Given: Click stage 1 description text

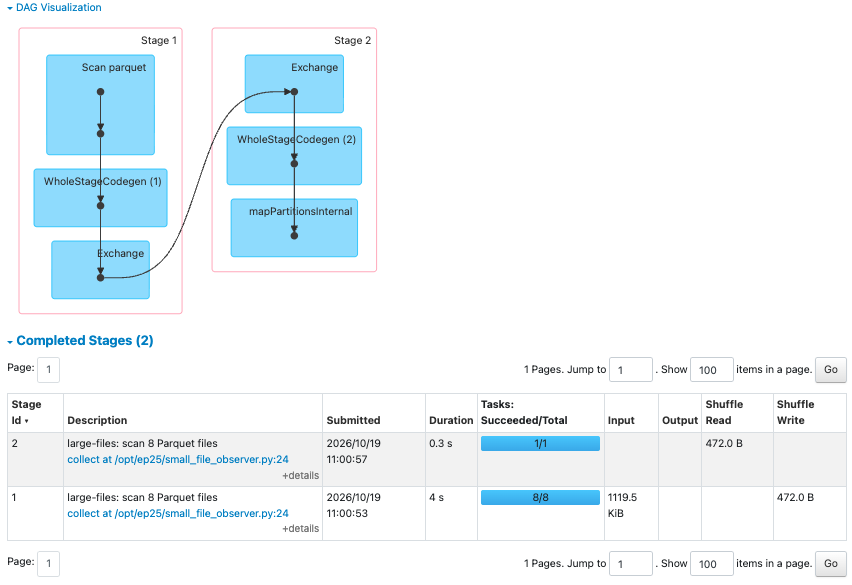Looking at the screenshot, I should 142,497.
